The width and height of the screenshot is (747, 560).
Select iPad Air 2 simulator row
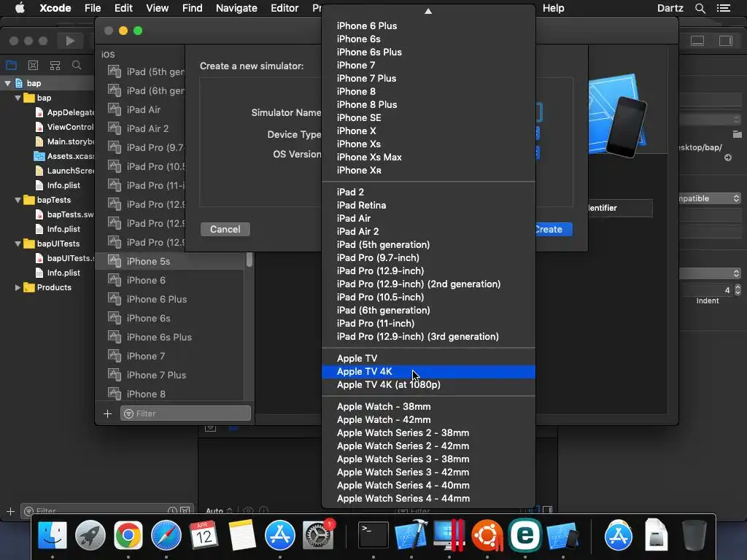point(141,128)
